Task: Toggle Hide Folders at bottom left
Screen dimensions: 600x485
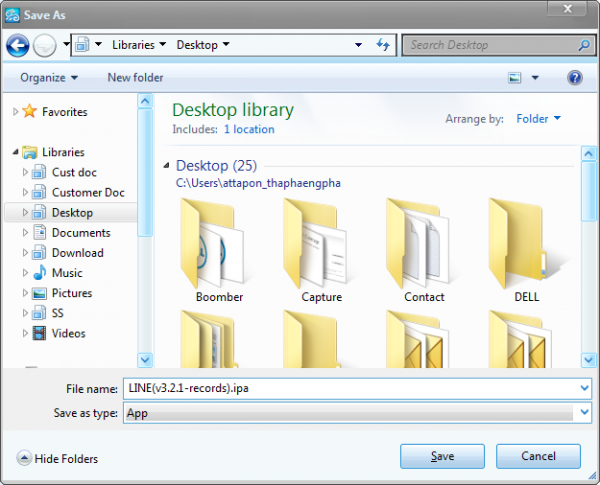Action: (57, 458)
